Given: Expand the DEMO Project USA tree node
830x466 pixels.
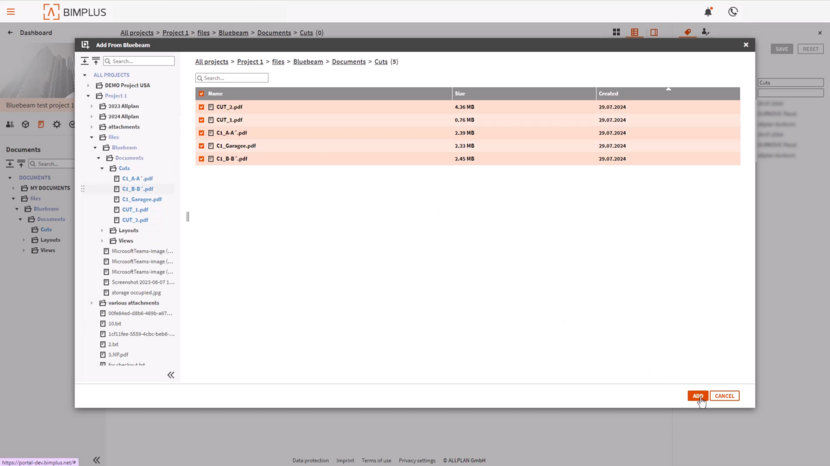Looking at the screenshot, I should pyautogui.click(x=88, y=86).
